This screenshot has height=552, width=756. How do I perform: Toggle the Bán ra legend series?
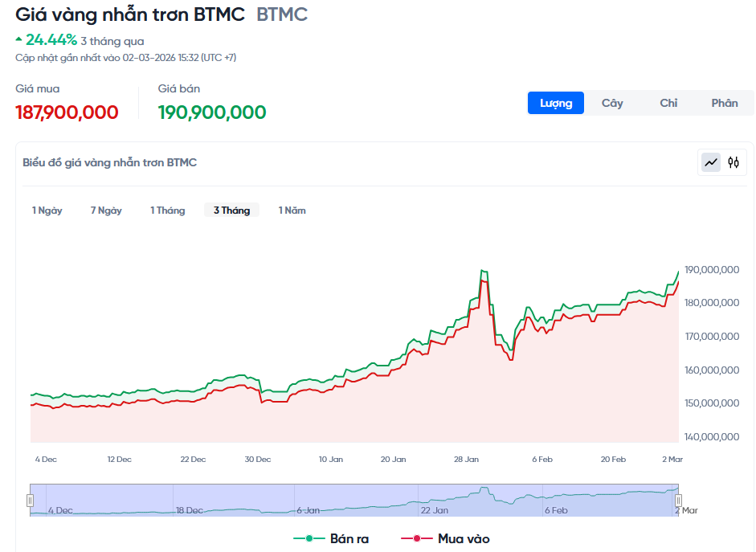coord(332,538)
